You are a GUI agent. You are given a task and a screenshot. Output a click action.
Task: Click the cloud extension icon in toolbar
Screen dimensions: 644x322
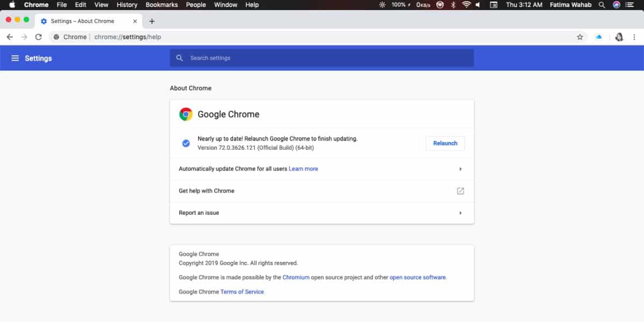point(598,36)
